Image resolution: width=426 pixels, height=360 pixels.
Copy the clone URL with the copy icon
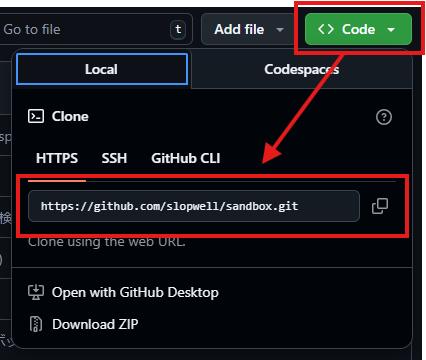point(380,206)
